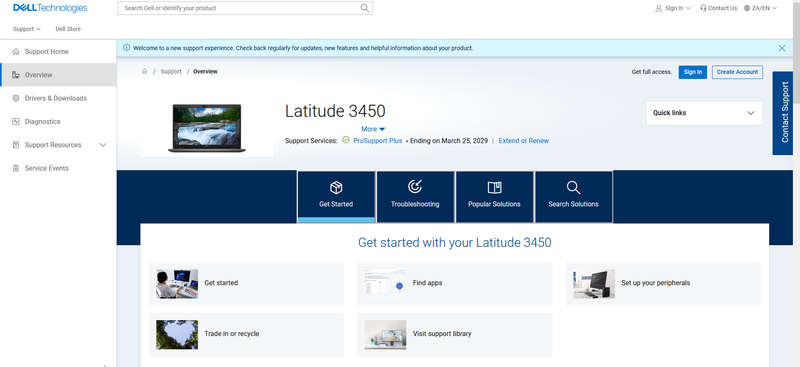The width and height of the screenshot is (800, 367).
Task: Click the ZA/EN globe icon
Action: [x=747, y=8]
